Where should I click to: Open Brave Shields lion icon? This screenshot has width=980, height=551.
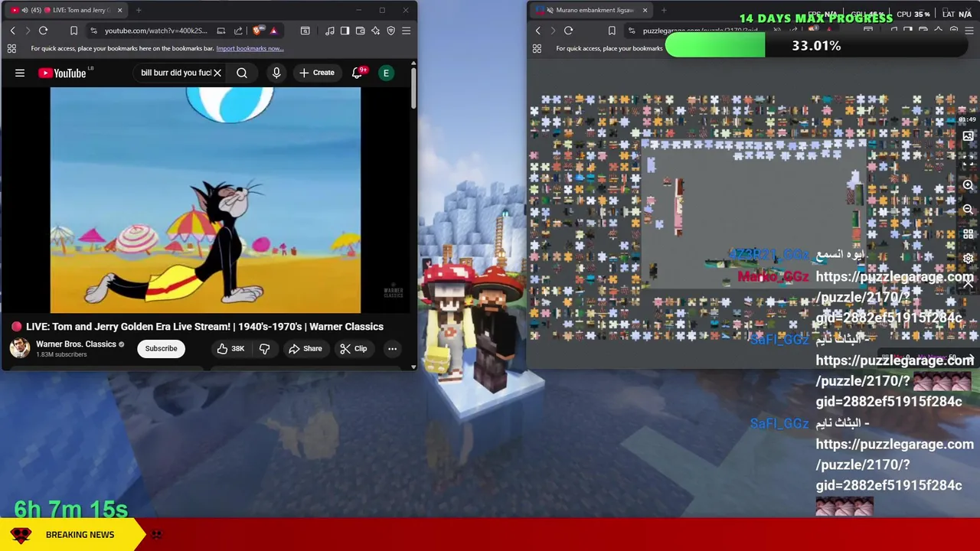tap(256, 31)
